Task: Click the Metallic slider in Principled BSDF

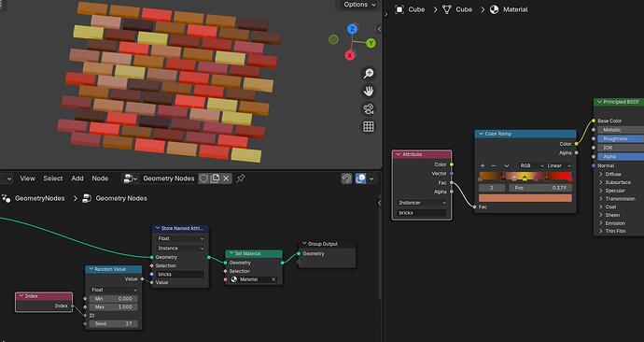Action: [x=621, y=130]
